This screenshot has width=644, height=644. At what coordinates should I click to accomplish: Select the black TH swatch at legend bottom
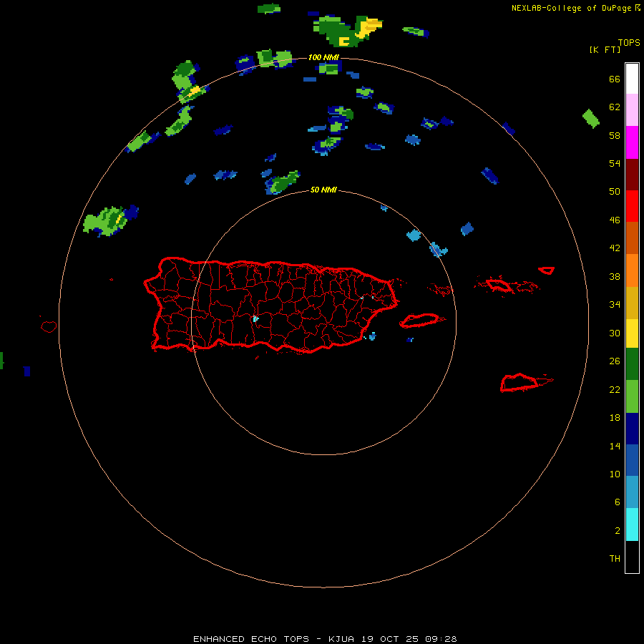(x=632, y=557)
